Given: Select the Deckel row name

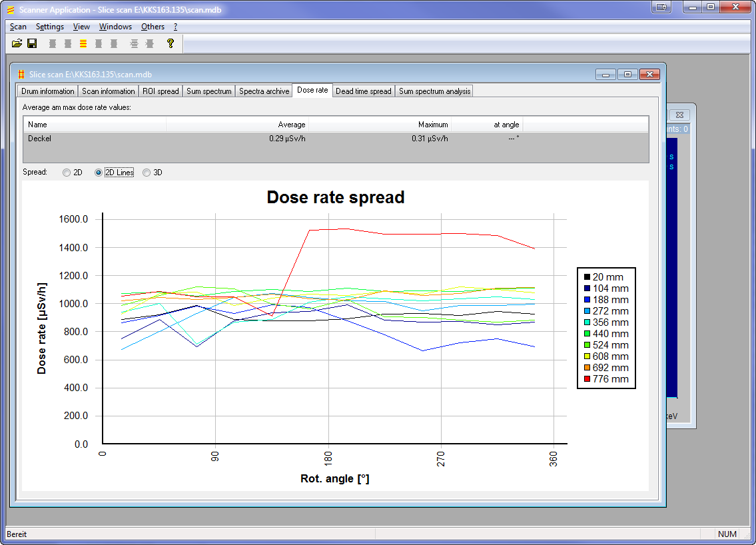Looking at the screenshot, I should [39, 139].
